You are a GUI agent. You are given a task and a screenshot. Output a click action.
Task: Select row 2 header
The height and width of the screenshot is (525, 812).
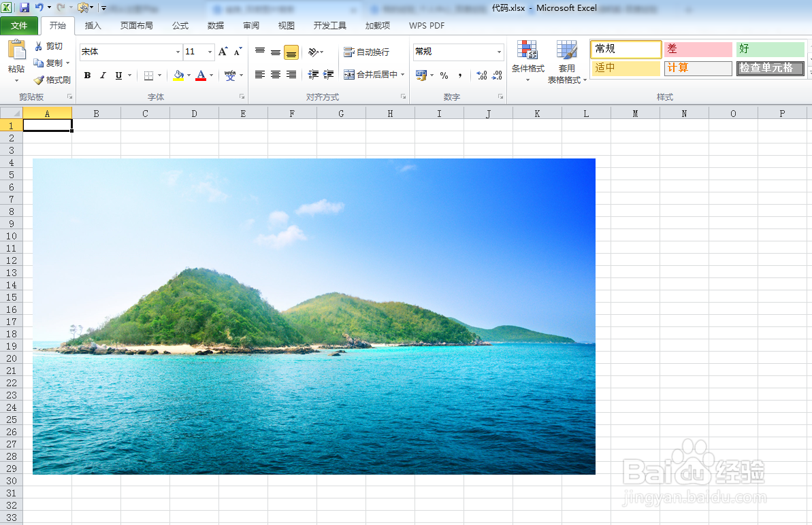[x=12, y=137]
